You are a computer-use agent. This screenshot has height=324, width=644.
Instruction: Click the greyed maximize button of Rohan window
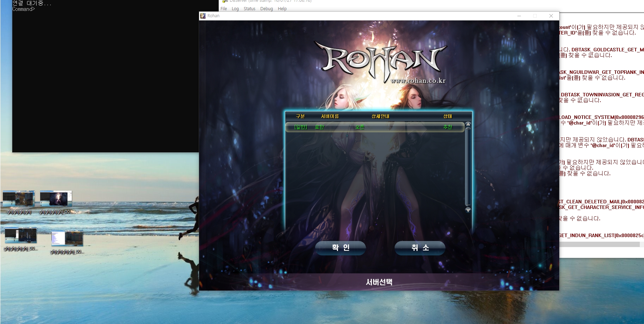535,16
